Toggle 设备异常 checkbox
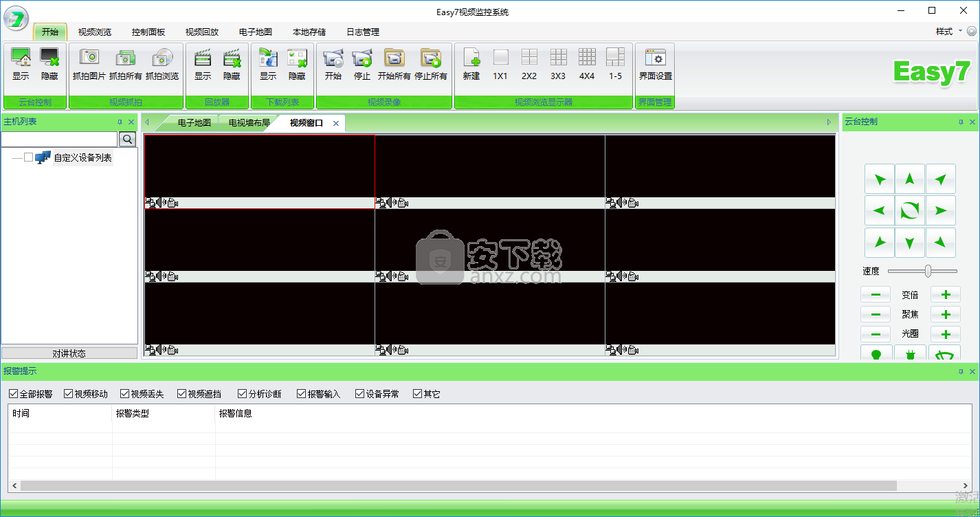The height and width of the screenshot is (517, 980). pos(359,394)
